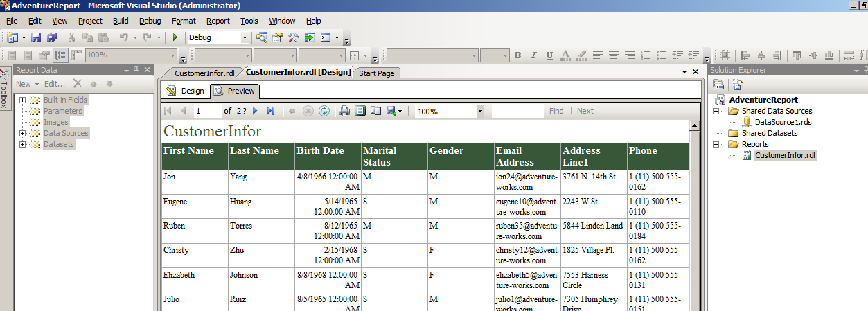Switch to the Start Page tab
868x311 pixels.
point(377,73)
